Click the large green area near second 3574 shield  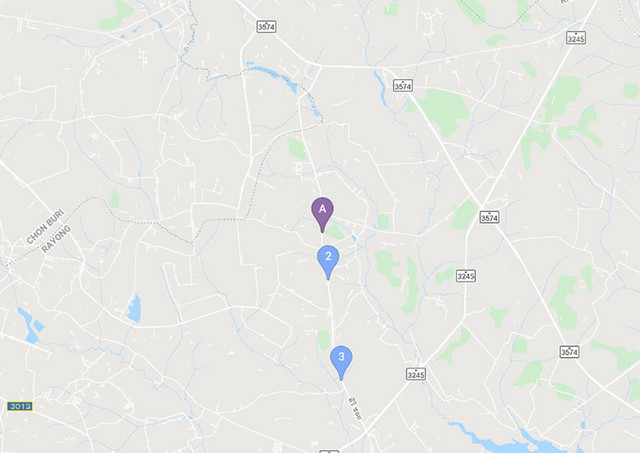[444, 112]
